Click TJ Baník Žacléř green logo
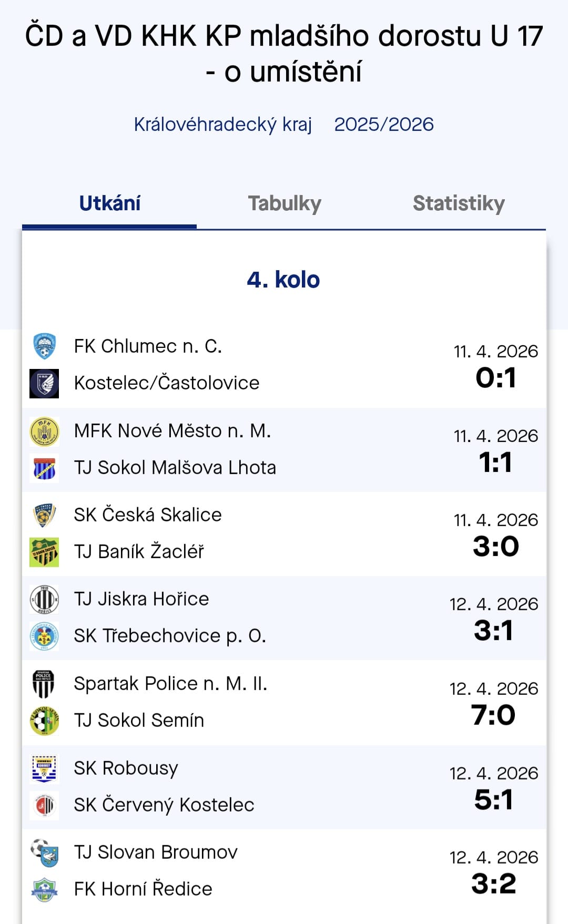Image resolution: width=568 pixels, height=924 pixels. coord(44,552)
